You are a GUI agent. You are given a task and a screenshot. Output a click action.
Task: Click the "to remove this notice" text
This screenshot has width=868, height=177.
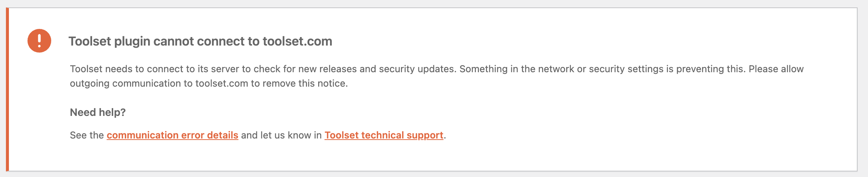click(299, 84)
